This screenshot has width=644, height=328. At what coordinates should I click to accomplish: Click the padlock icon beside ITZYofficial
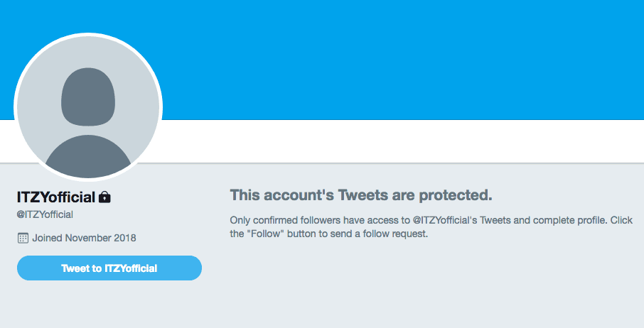pos(104,197)
